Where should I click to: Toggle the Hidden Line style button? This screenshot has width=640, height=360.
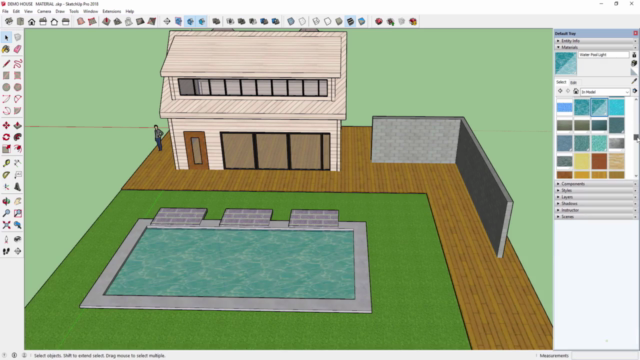point(328,21)
